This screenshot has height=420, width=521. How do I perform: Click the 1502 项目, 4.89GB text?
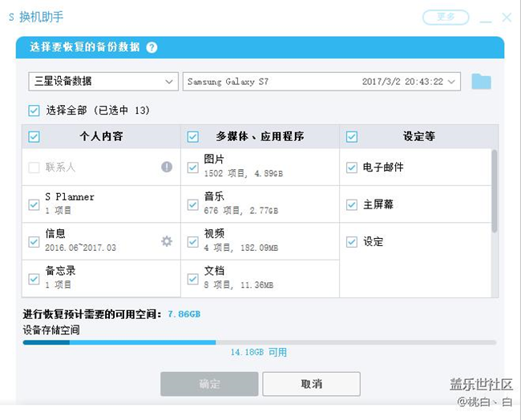[243, 173]
